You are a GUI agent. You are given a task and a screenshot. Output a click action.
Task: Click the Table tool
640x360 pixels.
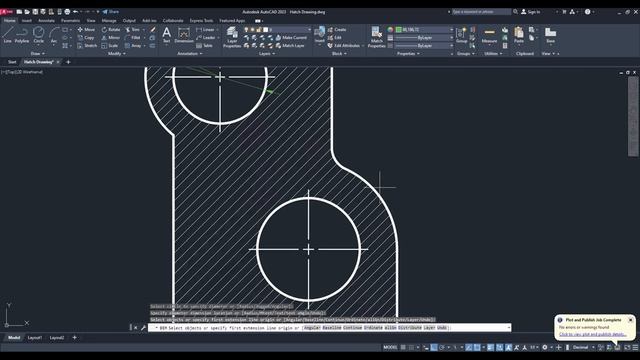tap(204, 46)
